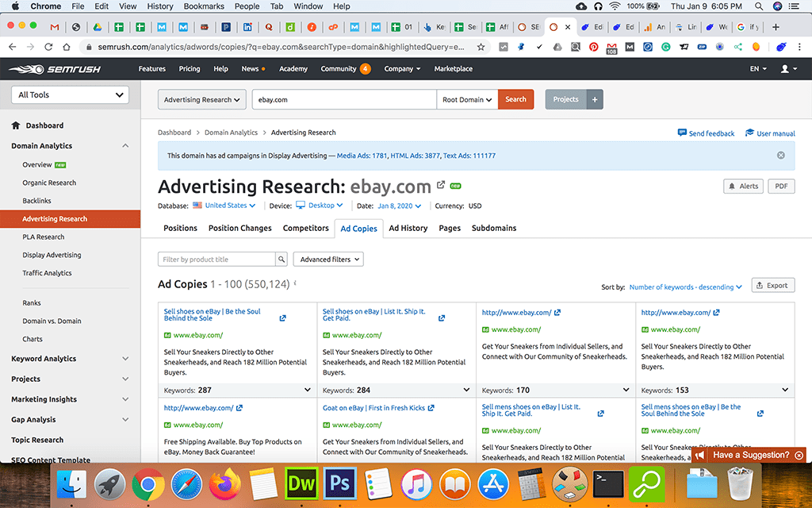The image size is (812, 508).
Task: Launch Dreamweaver from the dock
Action: pos(301,484)
